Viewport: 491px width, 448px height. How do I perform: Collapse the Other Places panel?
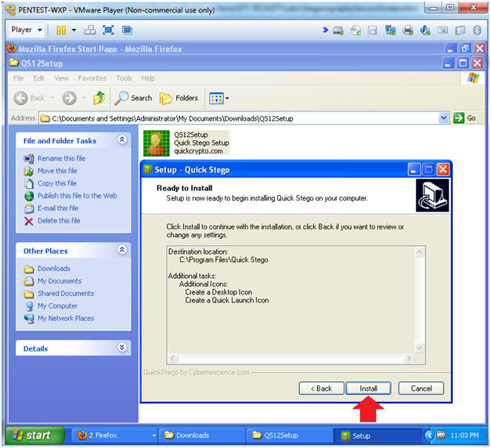click(122, 250)
